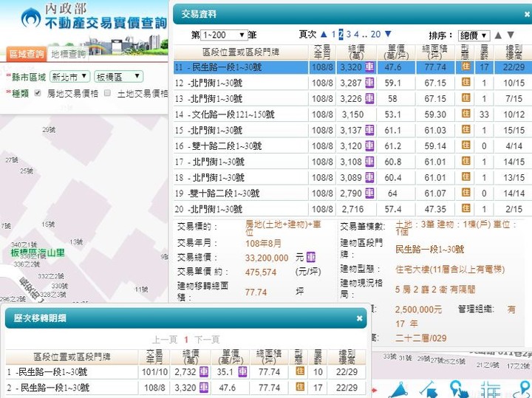Viewport: 532px width, 398px height.
Task: Go to previous page using the blue up triangle
Action: [324, 34]
